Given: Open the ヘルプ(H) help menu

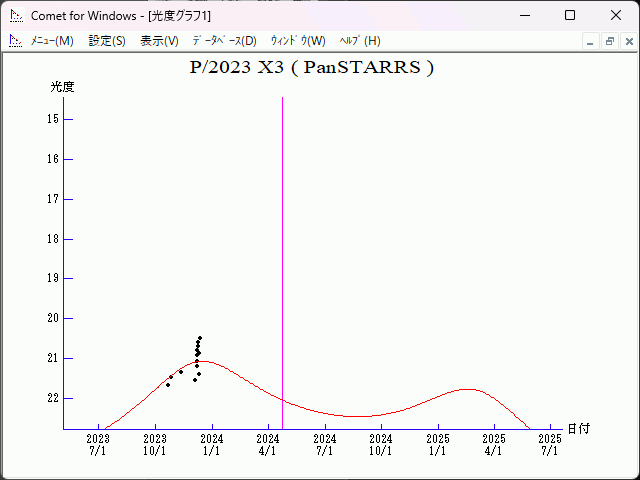Looking at the screenshot, I should pyautogui.click(x=360, y=41).
